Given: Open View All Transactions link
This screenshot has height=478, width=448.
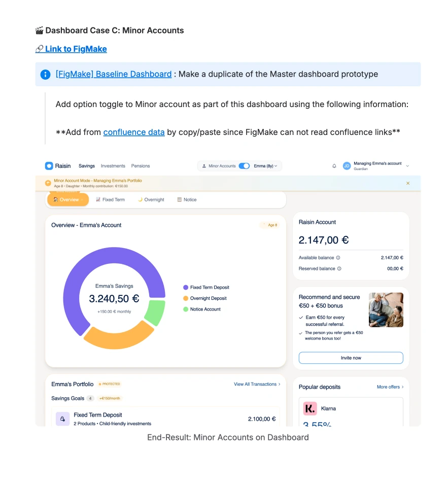Looking at the screenshot, I should [257, 384].
